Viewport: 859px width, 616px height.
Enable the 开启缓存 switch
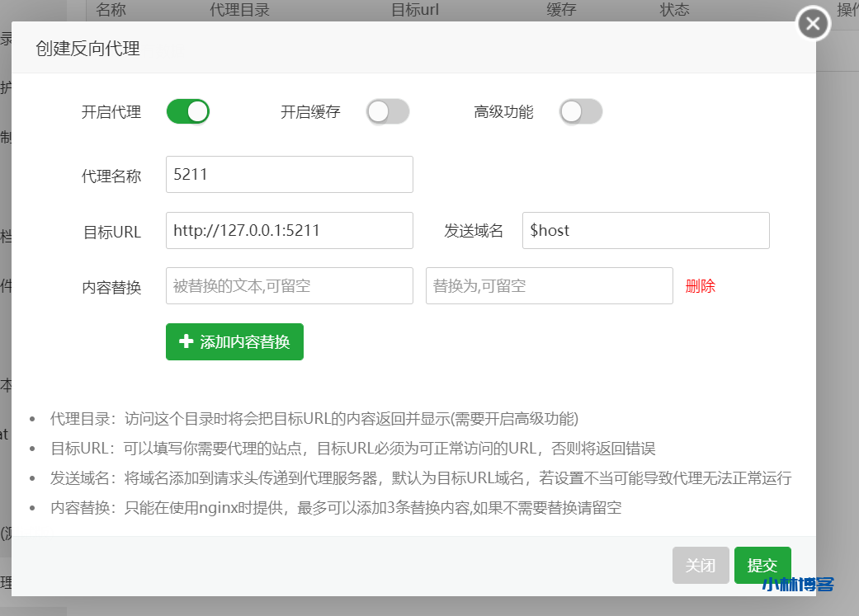pos(388,112)
